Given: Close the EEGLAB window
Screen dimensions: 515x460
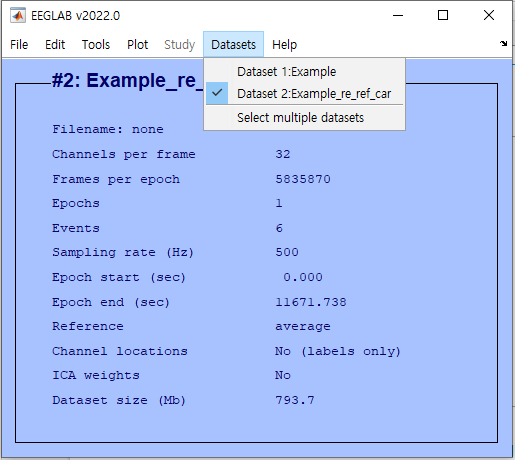Looking at the screenshot, I should point(489,15).
